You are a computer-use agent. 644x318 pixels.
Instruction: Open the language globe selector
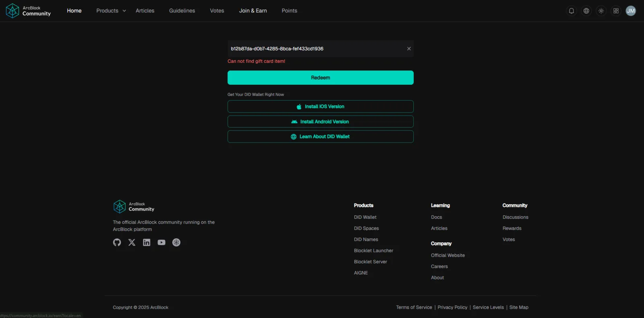tap(586, 11)
